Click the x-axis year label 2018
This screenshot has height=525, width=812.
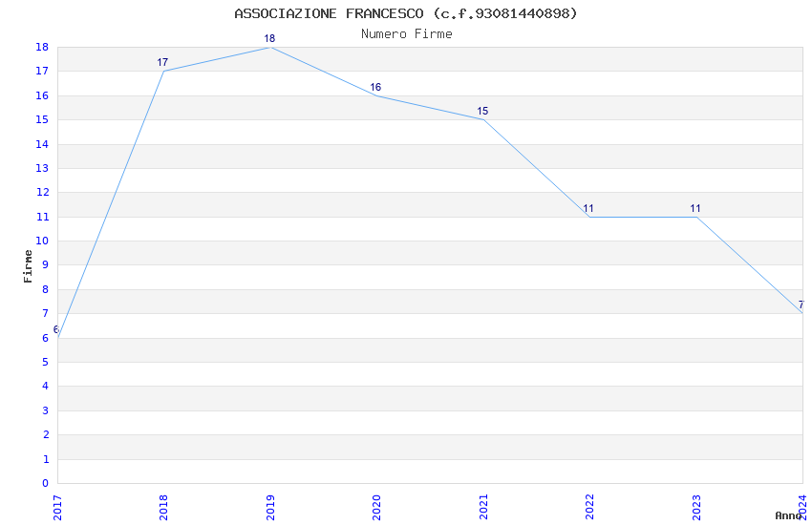163,508
